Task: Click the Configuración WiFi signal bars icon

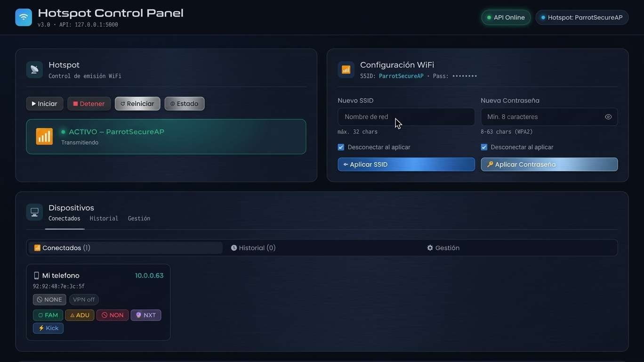Action: pyautogui.click(x=346, y=70)
